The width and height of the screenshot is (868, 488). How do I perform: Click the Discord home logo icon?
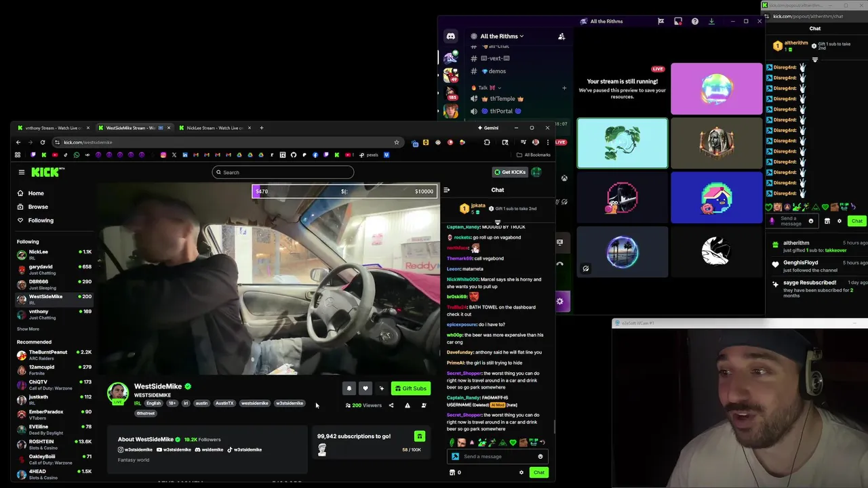tap(451, 37)
